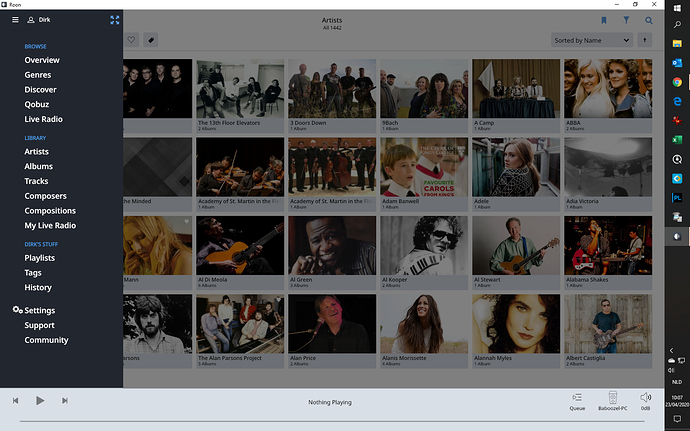
Task: Open Tags under Dirk's Stuff
Action: (33, 273)
